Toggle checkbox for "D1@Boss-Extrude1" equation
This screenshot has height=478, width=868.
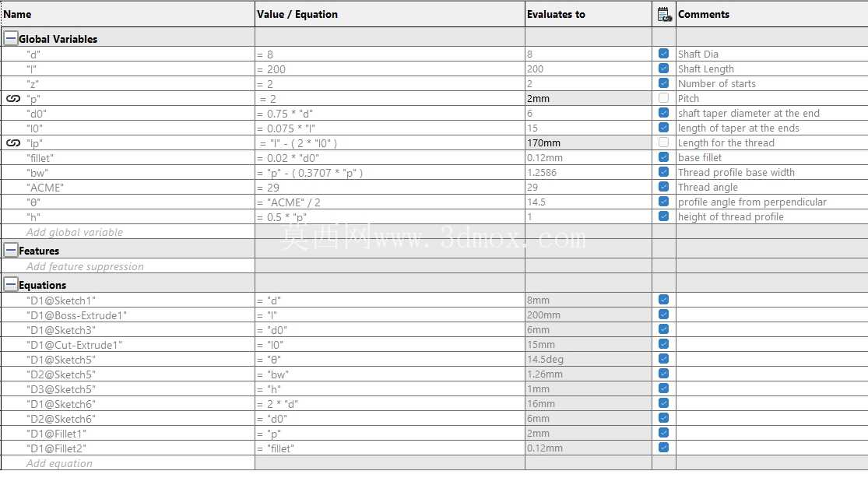click(x=664, y=315)
